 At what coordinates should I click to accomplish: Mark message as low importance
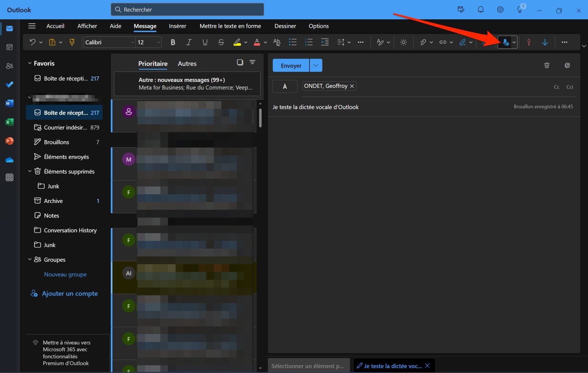545,42
